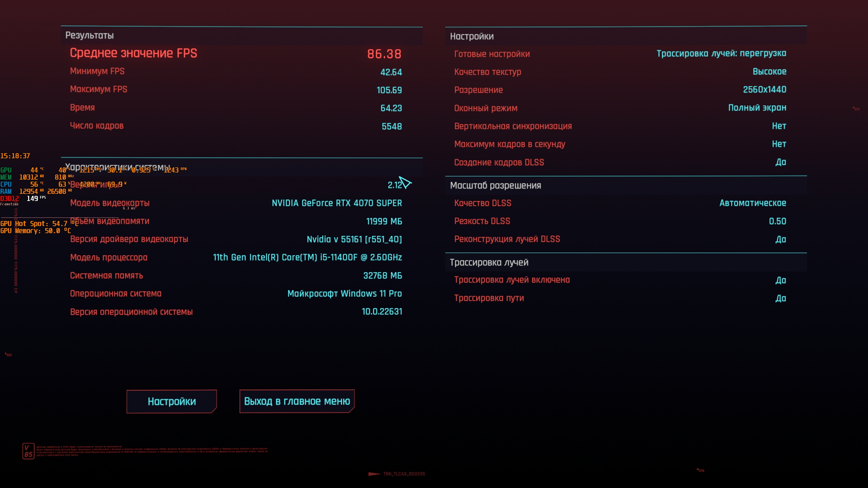Click the CPU label in monitoring overlay
Viewport: 868px width, 488px height.
pyautogui.click(x=6, y=184)
